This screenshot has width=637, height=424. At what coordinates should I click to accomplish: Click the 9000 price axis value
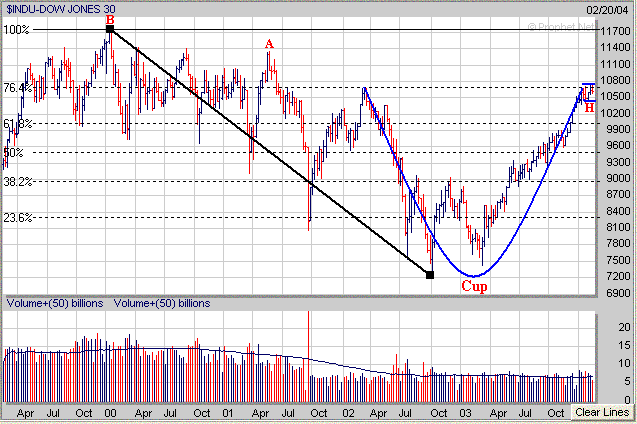tap(618, 178)
